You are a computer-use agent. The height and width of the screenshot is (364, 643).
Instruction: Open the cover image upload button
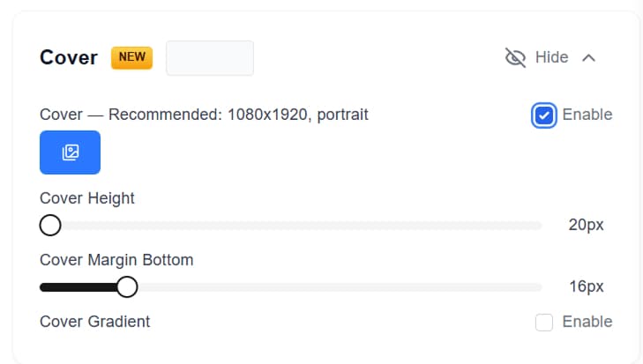pyautogui.click(x=70, y=152)
